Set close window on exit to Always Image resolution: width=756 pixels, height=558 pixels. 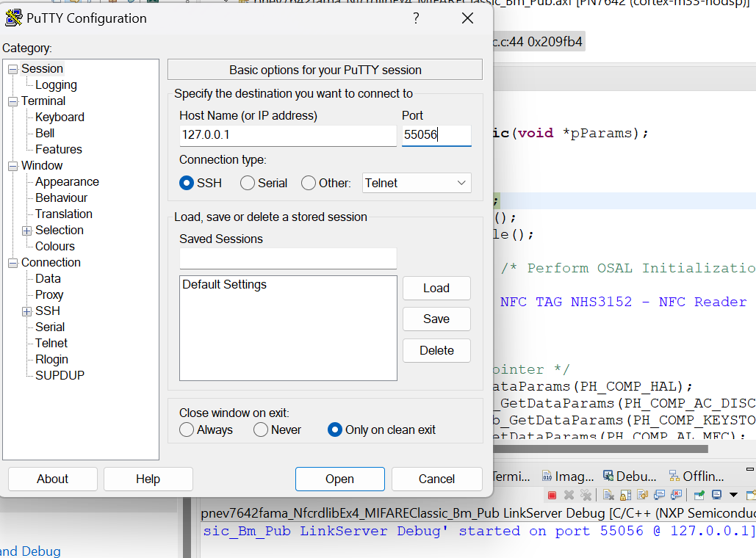tap(186, 430)
